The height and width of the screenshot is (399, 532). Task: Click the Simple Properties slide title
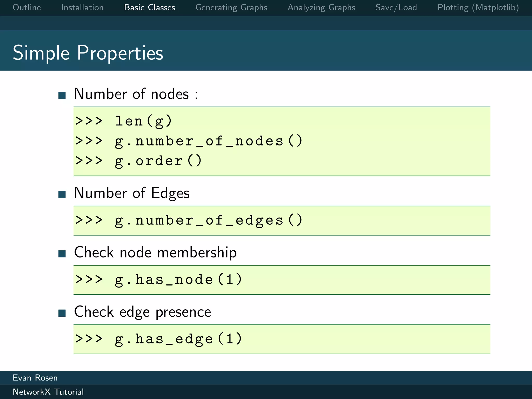[88, 53]
